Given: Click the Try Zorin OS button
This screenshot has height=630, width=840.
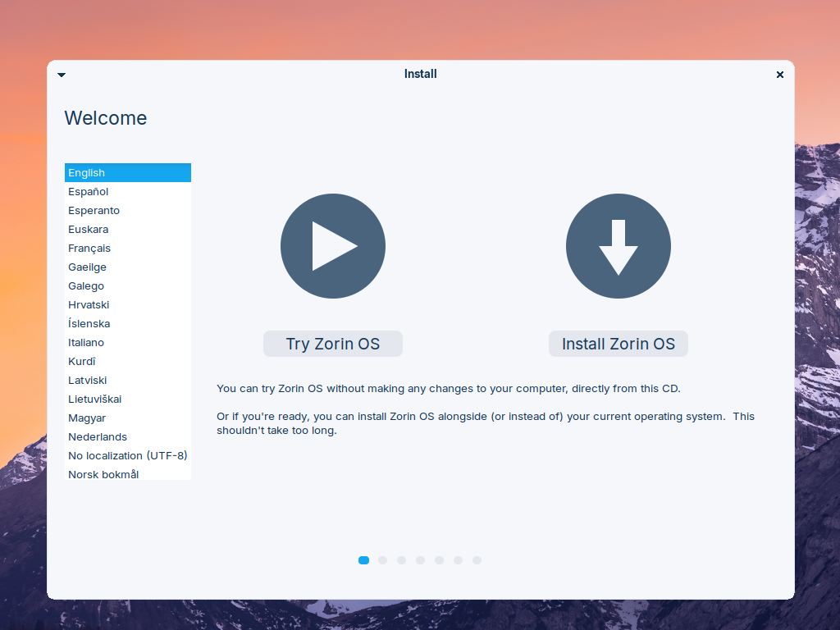Looking at the screenshot, I should (333, 344).
